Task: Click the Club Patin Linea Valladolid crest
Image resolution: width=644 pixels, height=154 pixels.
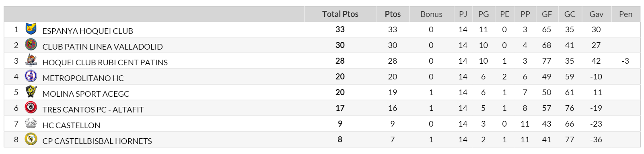Action: 31,44
